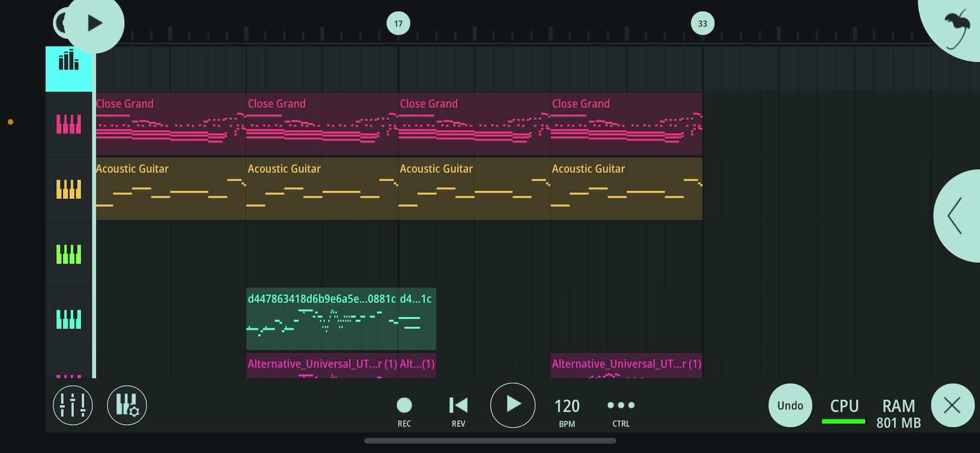This screenshot has height=453, width=980.
Task: Open the CTRL three-dots menu
Action: click(x=621, y=412)
